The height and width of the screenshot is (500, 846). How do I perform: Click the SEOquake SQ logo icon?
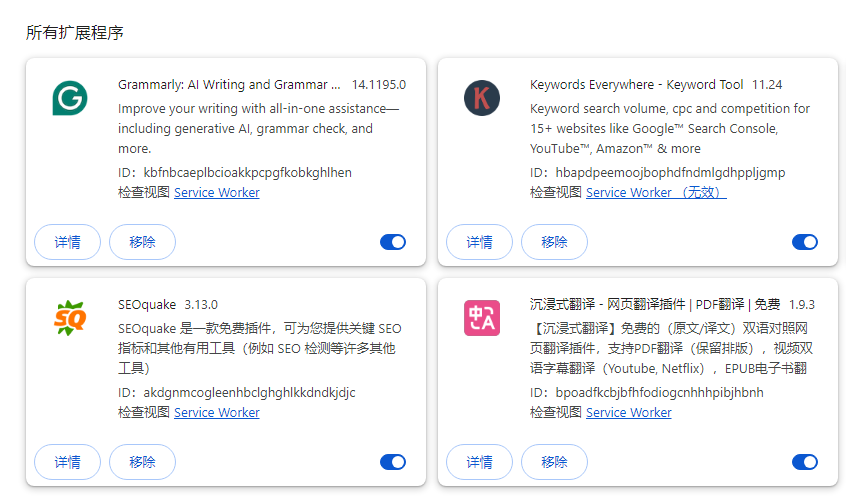pyautogui.click(x=70, y=318)
